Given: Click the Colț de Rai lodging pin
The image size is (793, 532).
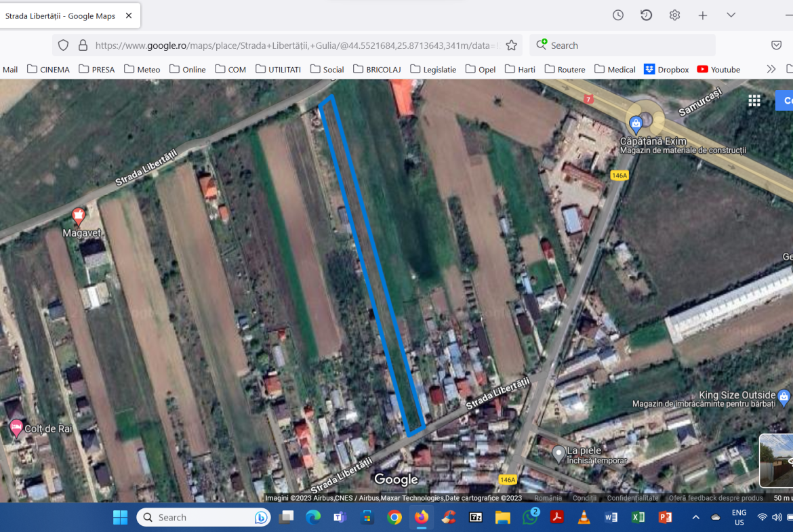Looking at the screenshot, I should (x=16, y=428).
